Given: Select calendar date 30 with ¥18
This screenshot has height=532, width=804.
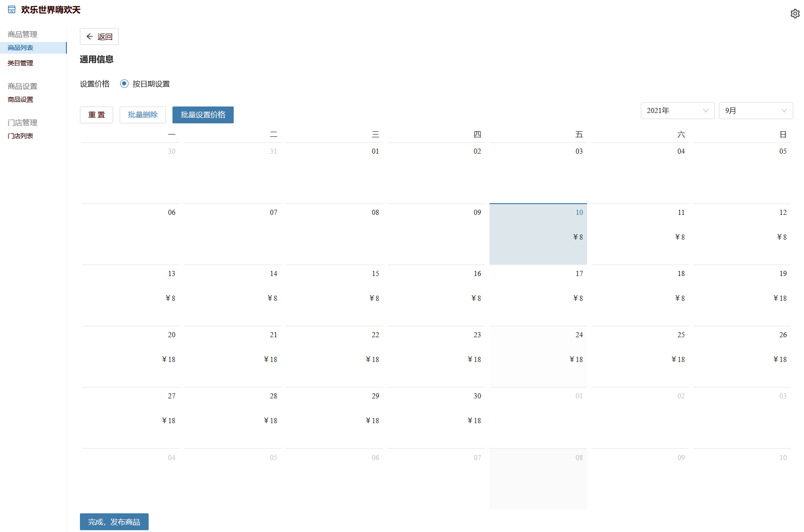Looking at the screenshot, I should tap(436, 418).
